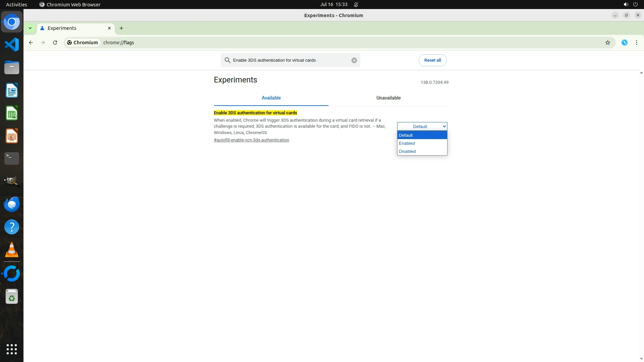Open the #autofill-enable-vcn-3ds-authentication link

[x=251, y=140]
